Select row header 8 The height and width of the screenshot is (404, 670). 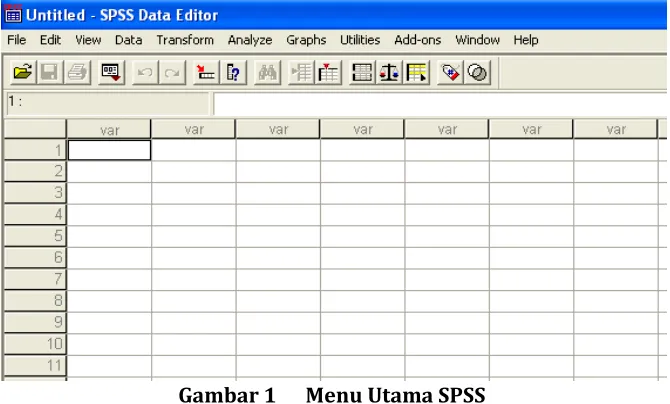click(35, 301)
